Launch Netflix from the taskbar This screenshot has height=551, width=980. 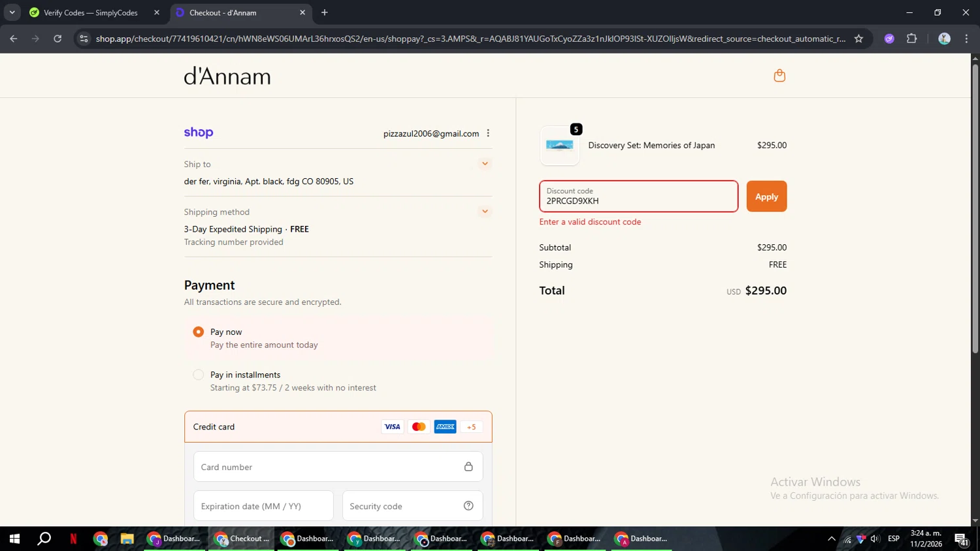[x=73, y=539]
